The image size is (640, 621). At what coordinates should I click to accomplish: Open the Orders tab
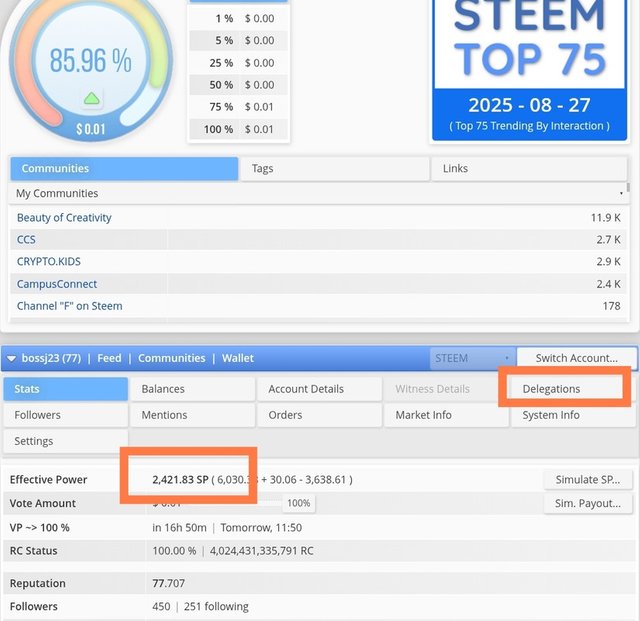tap(320, 415)
